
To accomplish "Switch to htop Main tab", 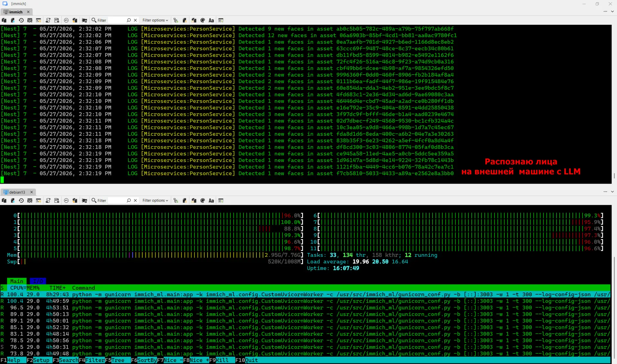I will coord(17,281).
